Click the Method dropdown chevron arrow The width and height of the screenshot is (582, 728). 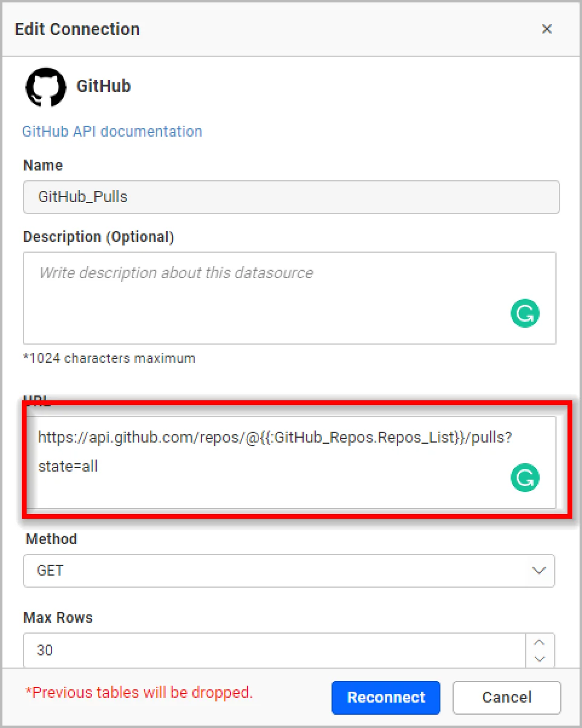(x=538, y=570)
